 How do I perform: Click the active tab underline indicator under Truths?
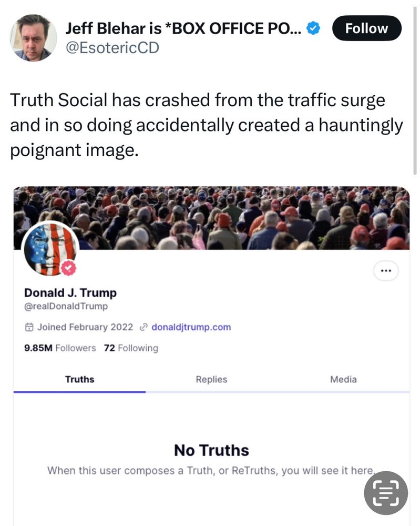click(80, 390)
